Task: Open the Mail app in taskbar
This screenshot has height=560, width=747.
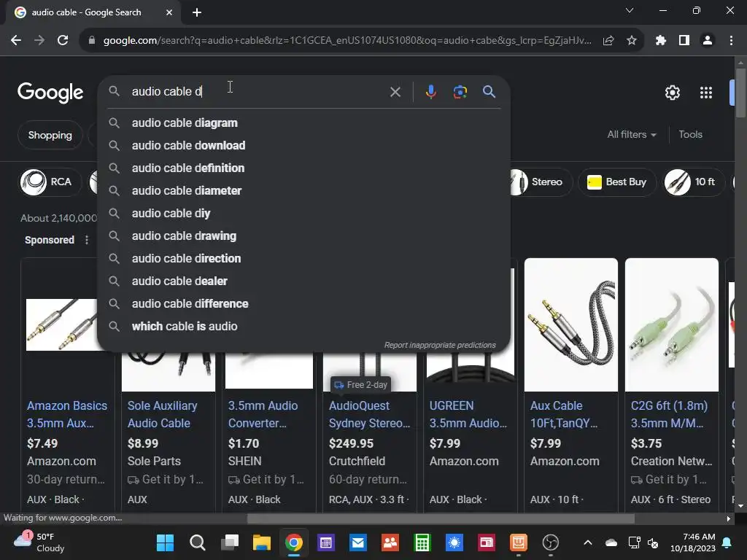Action: tap(357, 542)
